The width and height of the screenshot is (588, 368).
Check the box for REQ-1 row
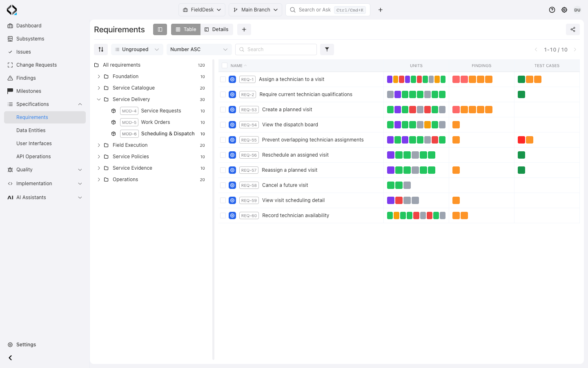(223, 79)
